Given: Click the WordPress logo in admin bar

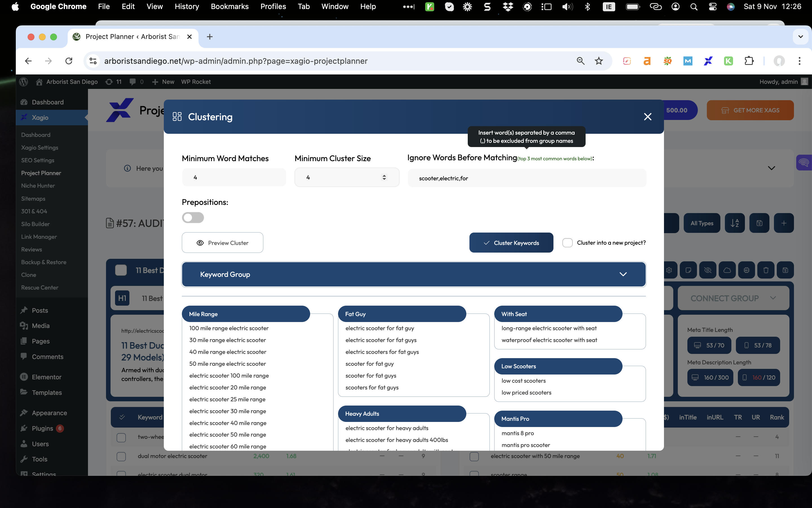Looking at the screenshot, I should (23, 82).
